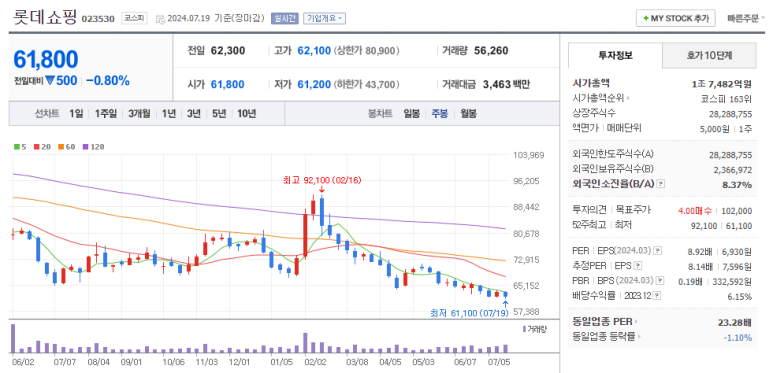The image size is (773, 373).
Task: Select the 주봉 weekly candle chart
Action: [440, 113]
